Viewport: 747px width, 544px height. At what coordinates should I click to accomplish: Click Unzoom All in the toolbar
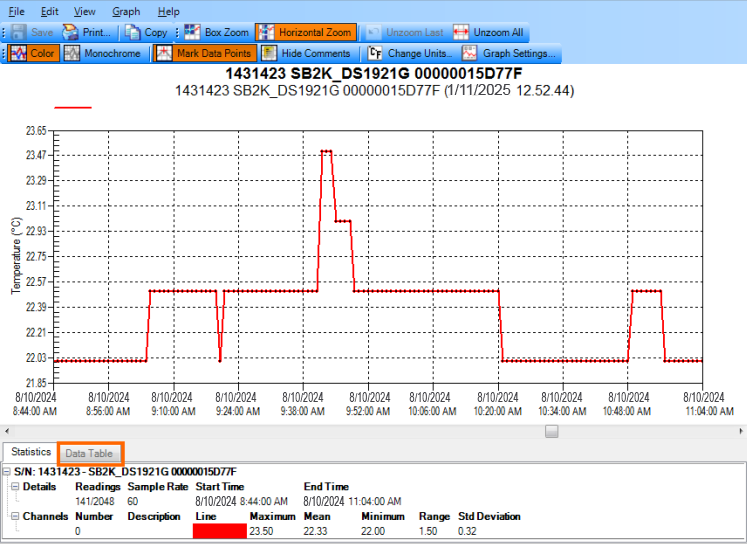point(488,32)
